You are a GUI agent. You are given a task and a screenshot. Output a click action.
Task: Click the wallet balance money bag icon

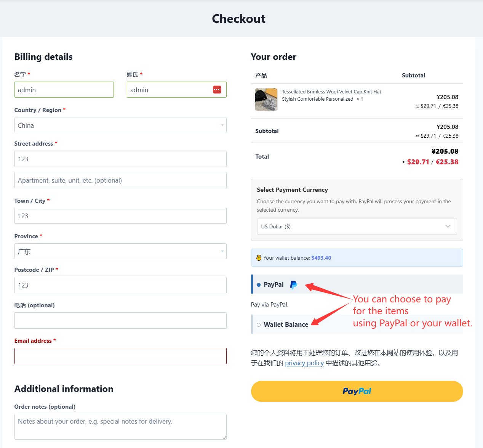click(x=259, y=258)
